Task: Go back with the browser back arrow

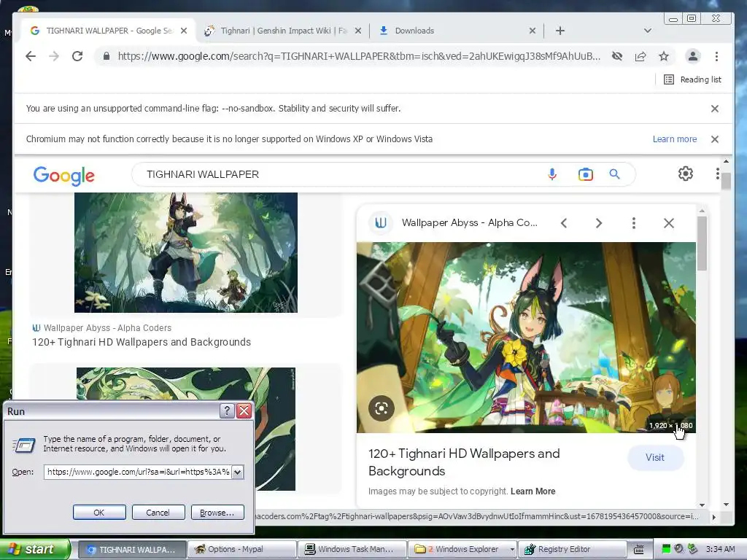Action: coord(31,56)
